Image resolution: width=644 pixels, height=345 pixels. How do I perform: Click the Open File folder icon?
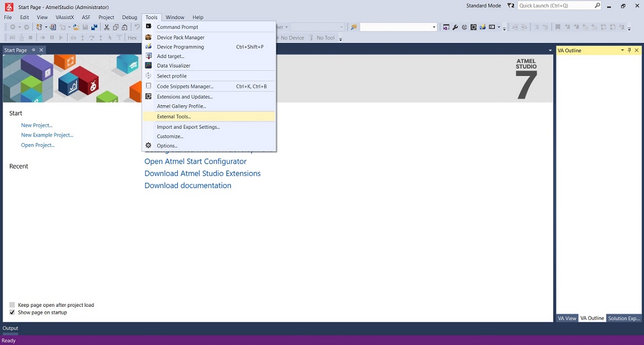pyautogui.click(x=76, y=27)
